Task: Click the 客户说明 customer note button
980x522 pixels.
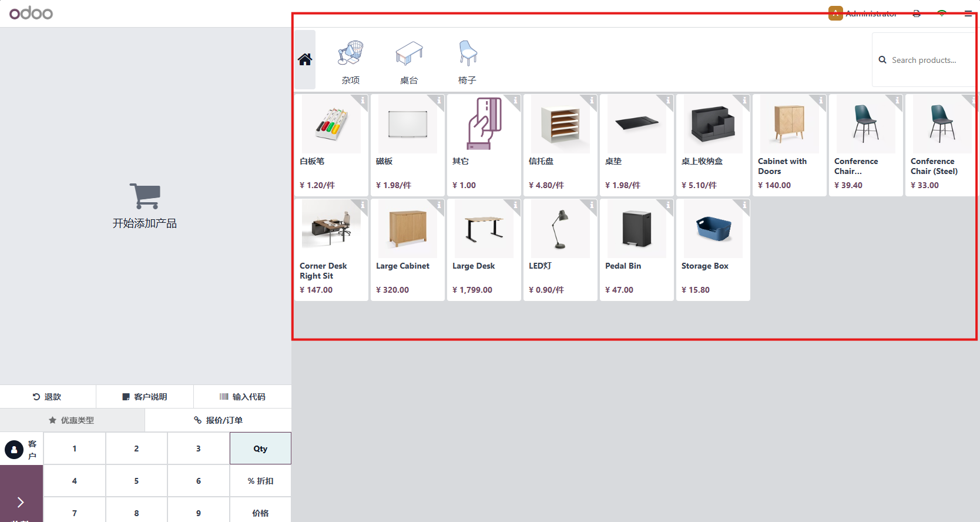Action: [x=145, y=397]
